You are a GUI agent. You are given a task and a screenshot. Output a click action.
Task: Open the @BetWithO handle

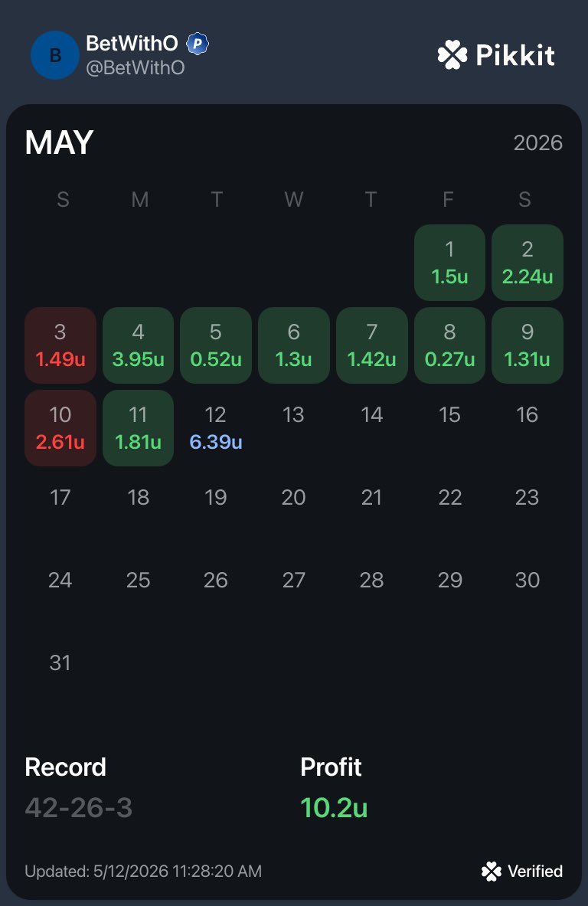coord(136,68)
